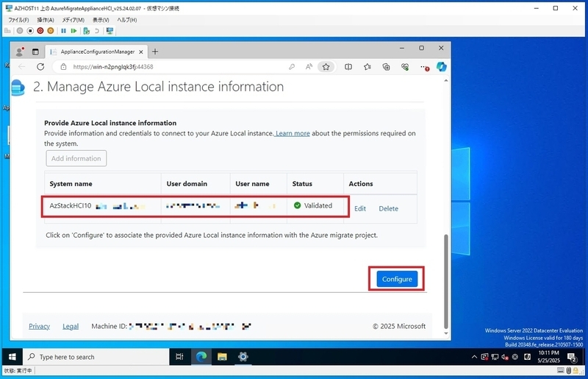Click the red Shut Down toolbar icon
This screenshot has width=588, height=379.
click(x=40, y=31)
